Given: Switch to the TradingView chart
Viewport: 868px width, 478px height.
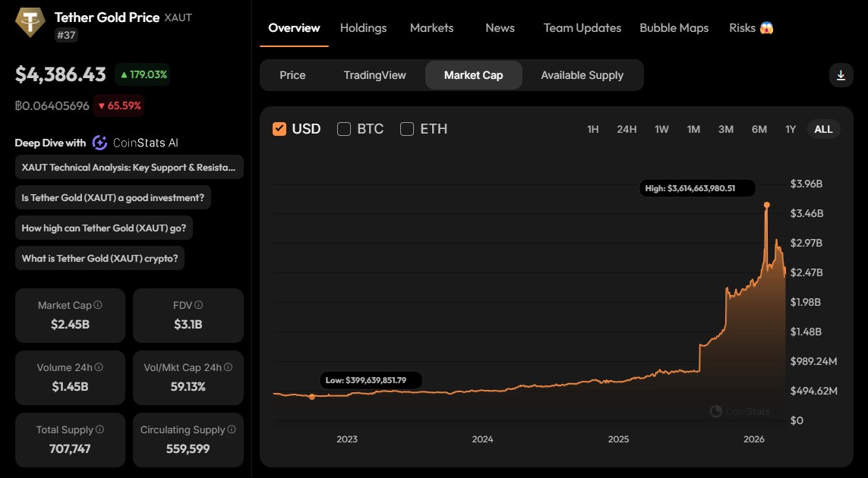Looking at the screenshot, I should pos(374,75).
